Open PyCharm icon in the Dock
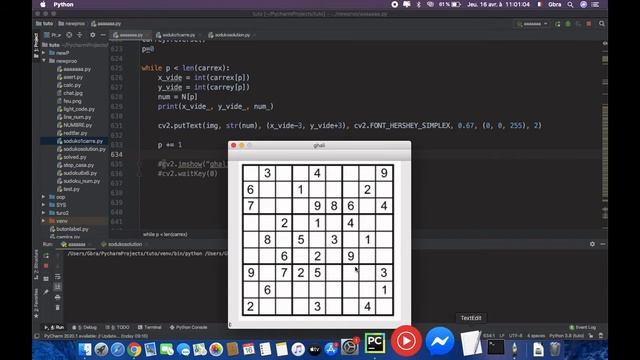Image resolution: width=640 pixels, height=360 pixels. [375, 343]
